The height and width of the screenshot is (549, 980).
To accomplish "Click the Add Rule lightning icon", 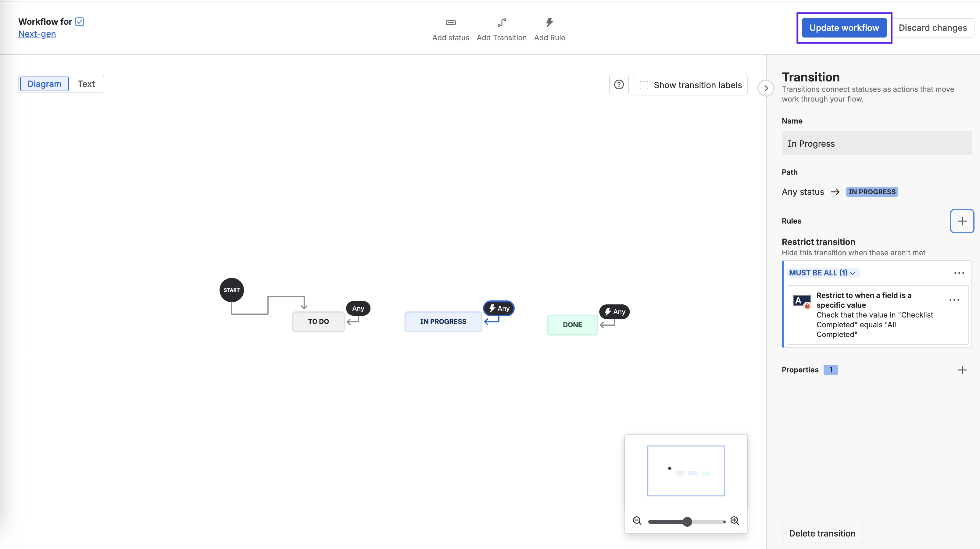I will click(549, 23).
